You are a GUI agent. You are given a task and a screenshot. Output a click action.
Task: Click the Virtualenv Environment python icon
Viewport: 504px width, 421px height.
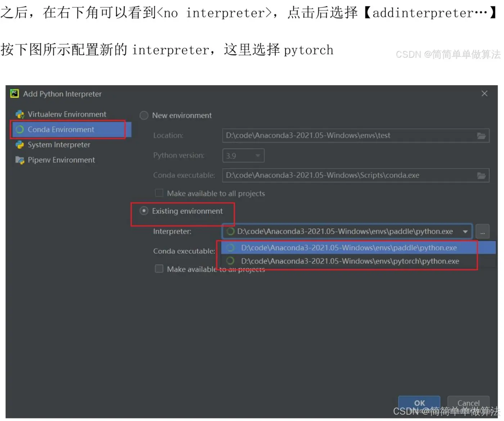click(20, 114)
